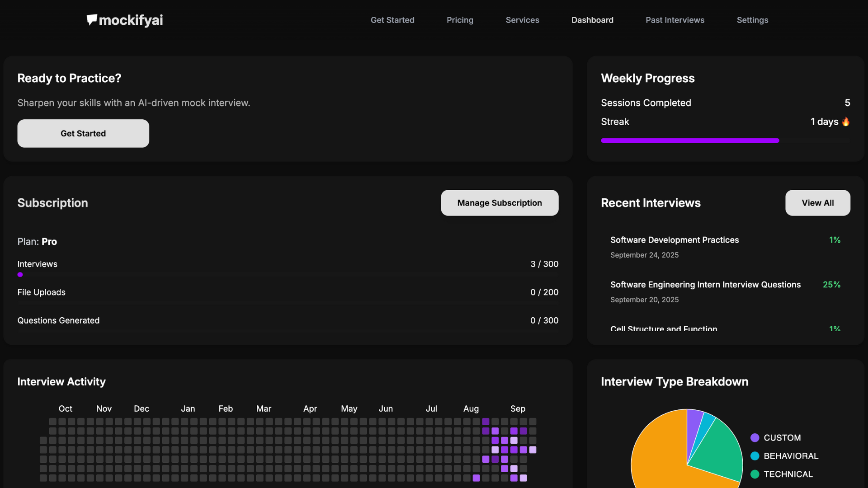Open Past Interviews from navigation
Viewport: 868px width, 488px height.
pos(675,20)
